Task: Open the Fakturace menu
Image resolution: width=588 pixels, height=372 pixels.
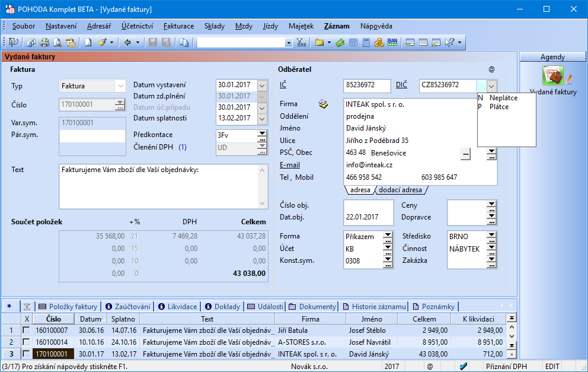Action: coord(178,26)
